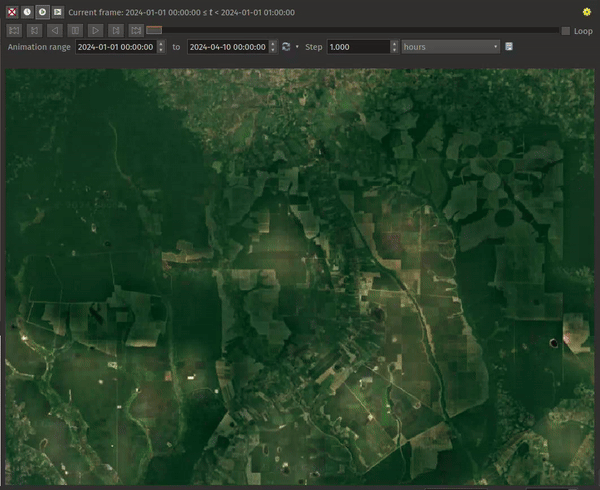Screen dimensions: 600x490
Task: Play the animation forward
Action: (95, 31)
